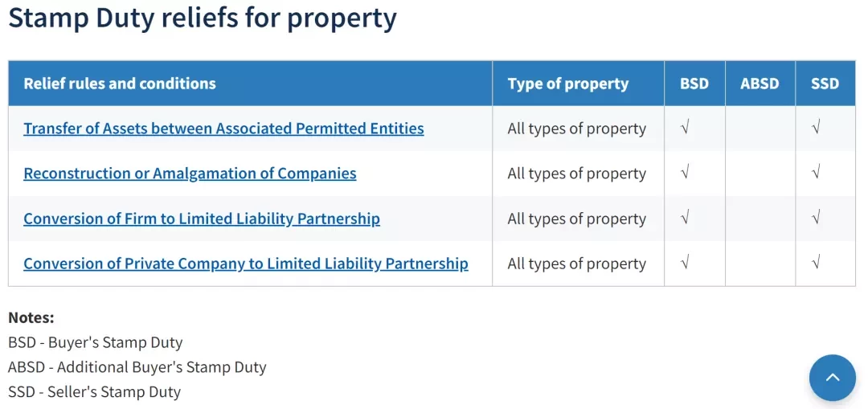Click SSD checkmark in Private Company conversion row

coord(816,263)
